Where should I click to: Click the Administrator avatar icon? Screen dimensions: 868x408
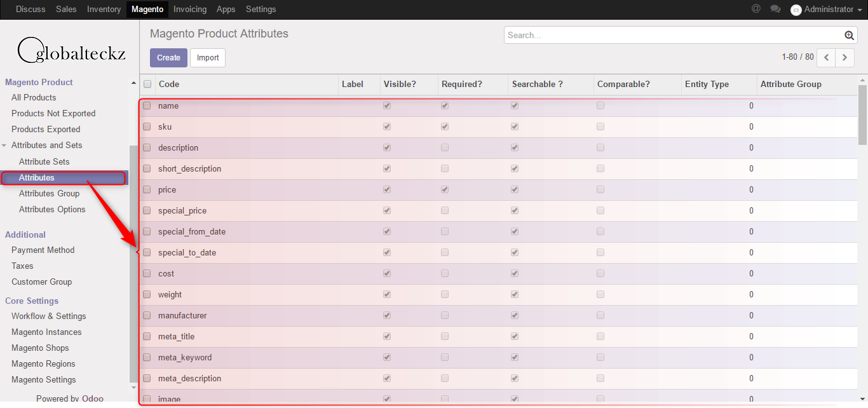[796, 10]
